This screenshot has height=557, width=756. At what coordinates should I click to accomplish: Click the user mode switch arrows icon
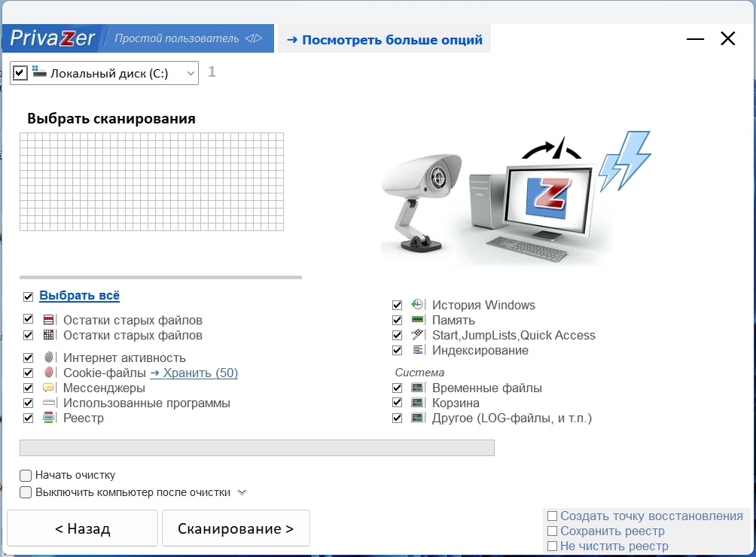point(254,38)
